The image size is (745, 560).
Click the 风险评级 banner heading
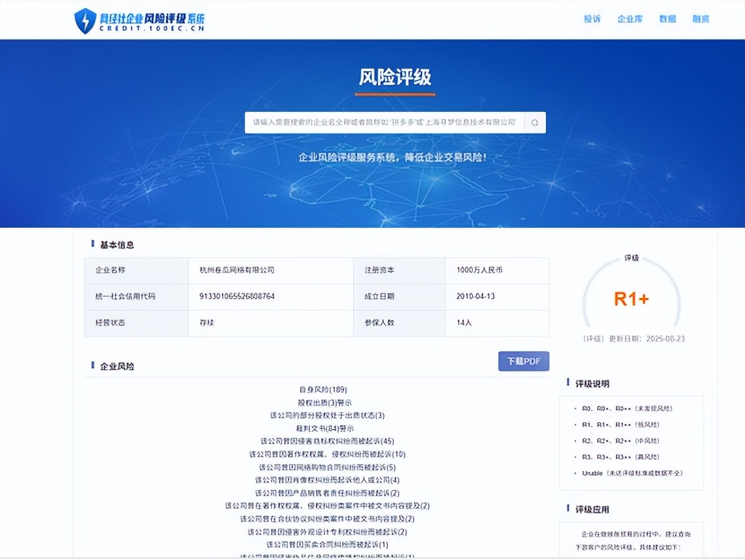pyautogui.click(x=395, y=77)
